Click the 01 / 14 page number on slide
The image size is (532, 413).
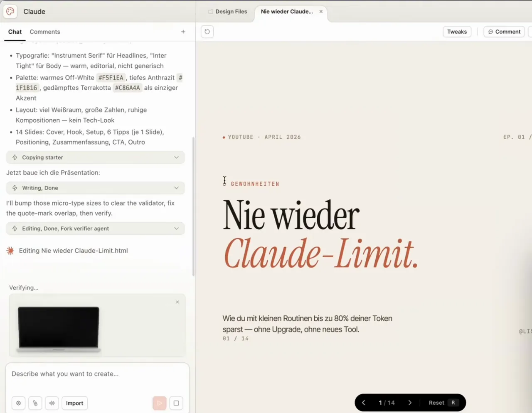pyautogui.click(x=236, y=339)
